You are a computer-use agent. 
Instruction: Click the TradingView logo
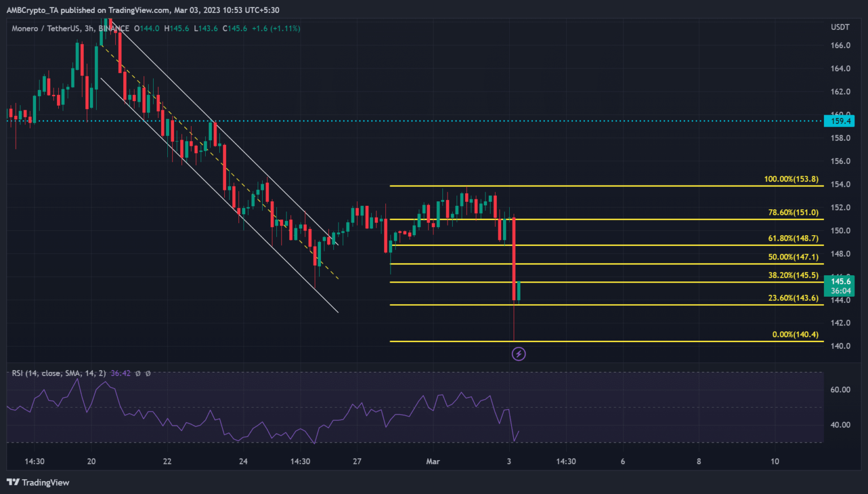pyautogui.click(x=38, y=482)
